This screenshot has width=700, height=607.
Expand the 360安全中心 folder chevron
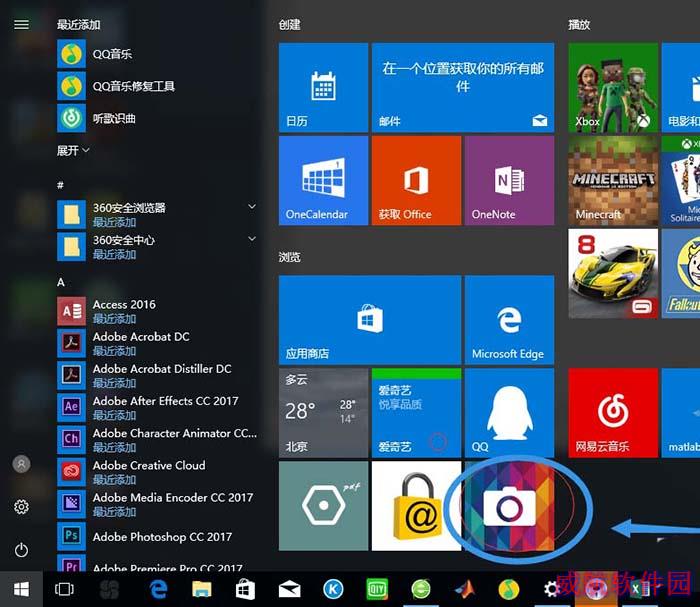click(252, 239)
